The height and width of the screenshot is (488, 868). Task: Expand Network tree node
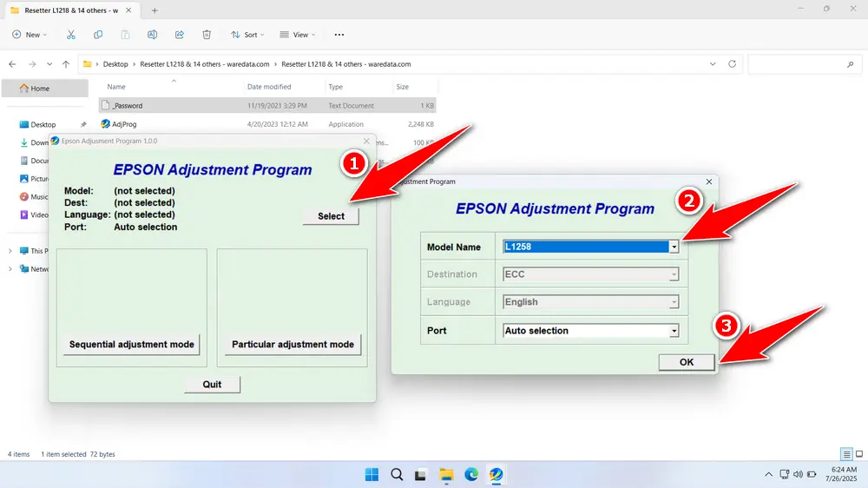[x=10, y=269]
